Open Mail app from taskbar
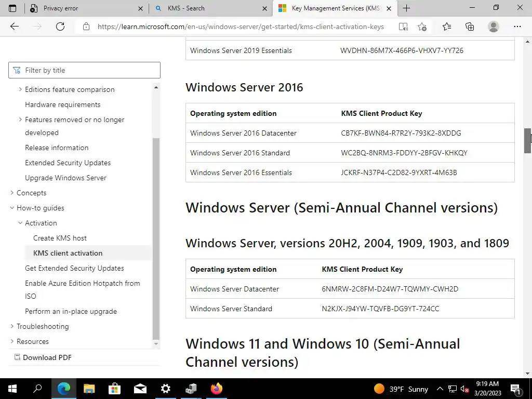 140,389
